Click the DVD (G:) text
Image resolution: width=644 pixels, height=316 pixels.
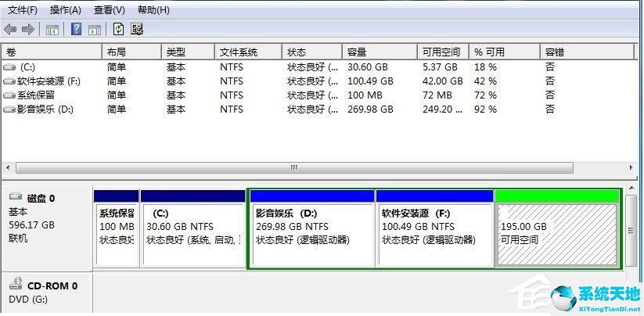pyautogui.click(x=28, y=300)
